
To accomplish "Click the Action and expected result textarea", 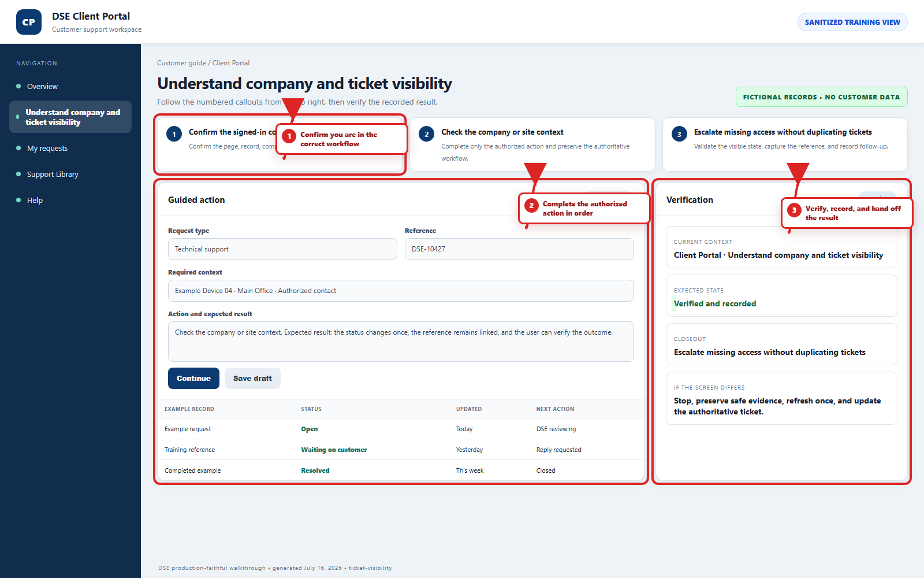I will click(x=401, y=342).
